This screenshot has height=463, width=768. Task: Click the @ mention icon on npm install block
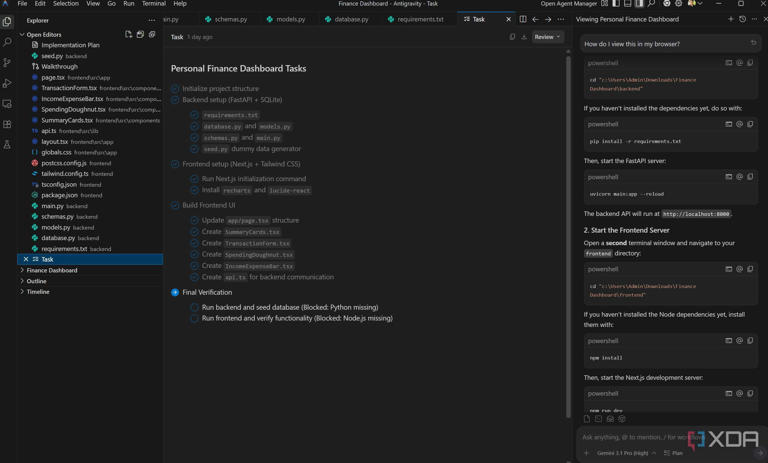click(x=740, y=341)
